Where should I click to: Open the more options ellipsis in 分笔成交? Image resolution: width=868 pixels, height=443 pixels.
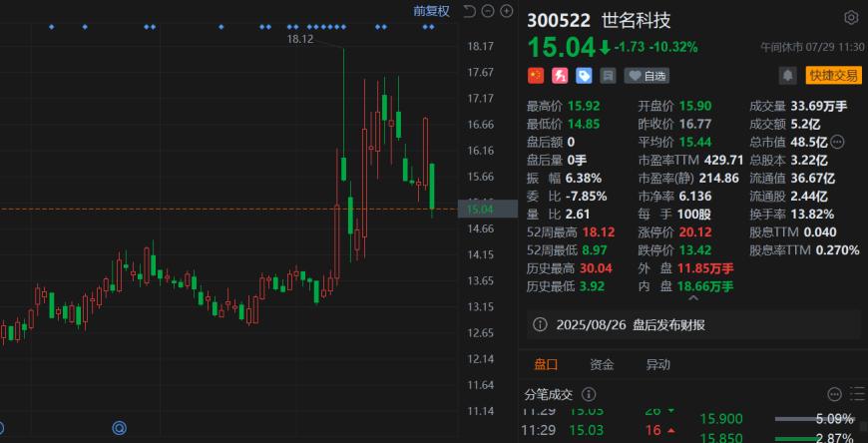[834, 394]
